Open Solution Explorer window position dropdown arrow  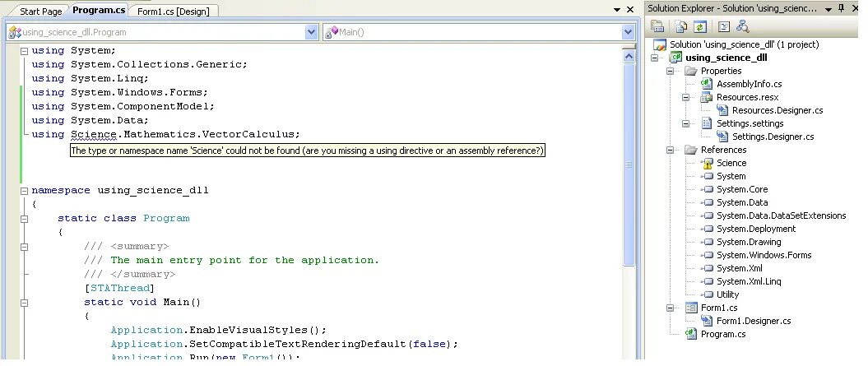click(829, 9)
